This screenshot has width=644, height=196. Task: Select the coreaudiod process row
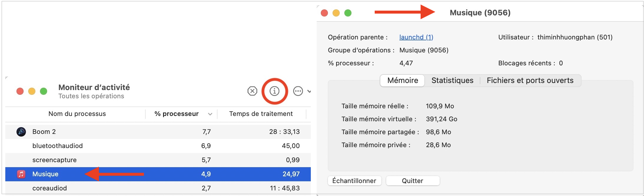pos(158,188)
